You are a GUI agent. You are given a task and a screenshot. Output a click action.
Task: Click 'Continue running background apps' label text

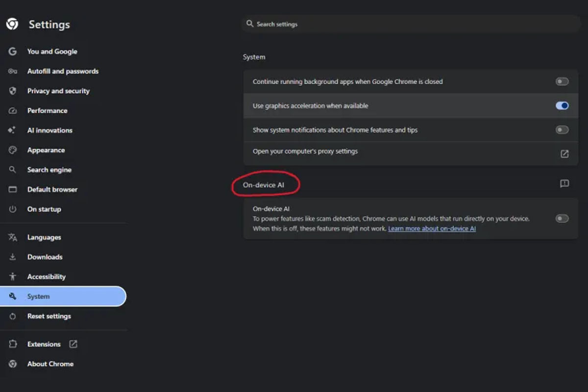coord(347,81)
